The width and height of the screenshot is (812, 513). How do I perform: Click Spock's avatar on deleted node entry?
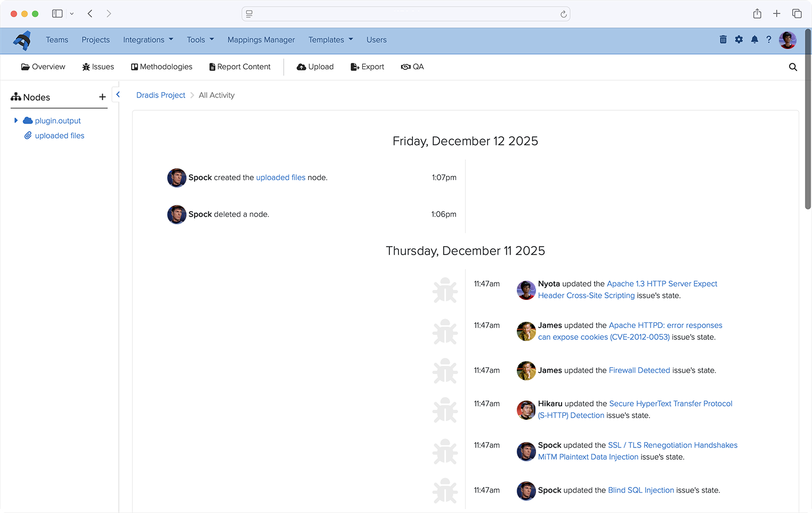pos(177,215)
